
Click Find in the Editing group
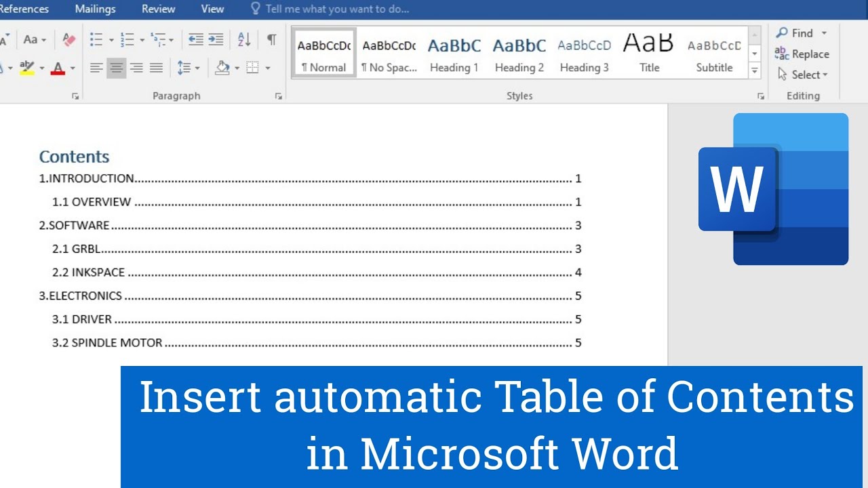795,33
